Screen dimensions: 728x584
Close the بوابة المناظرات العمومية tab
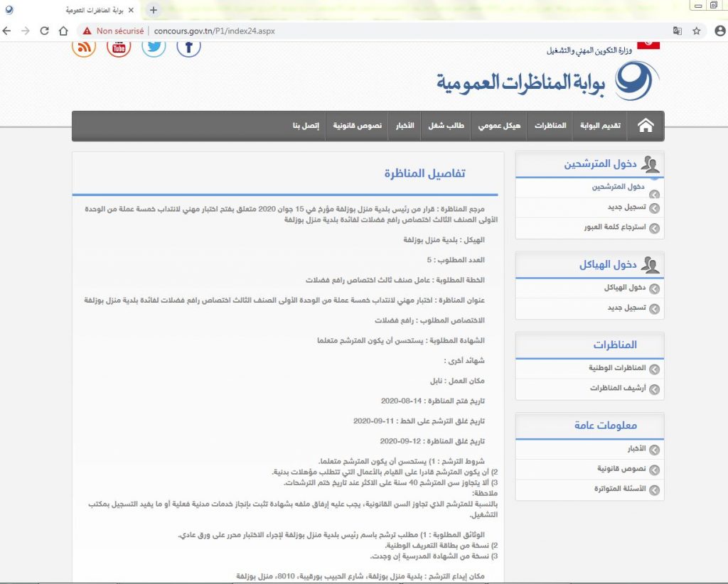tap(131, 10)
